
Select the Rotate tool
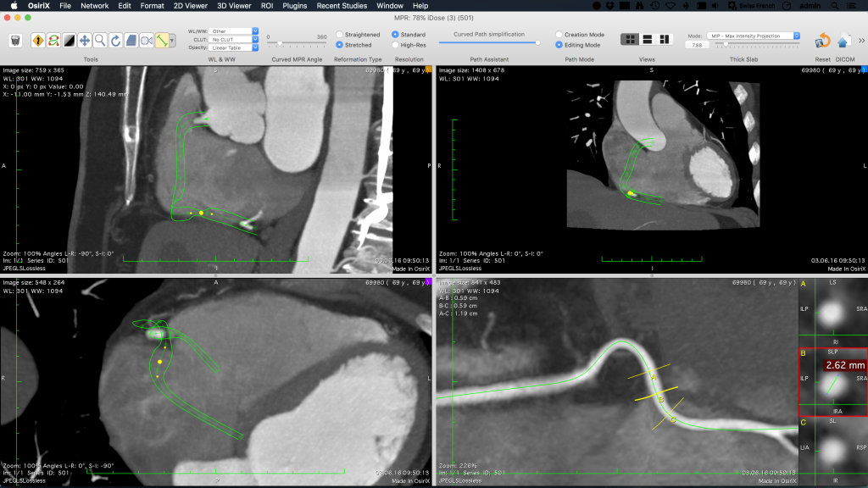(x=115, y=41)
